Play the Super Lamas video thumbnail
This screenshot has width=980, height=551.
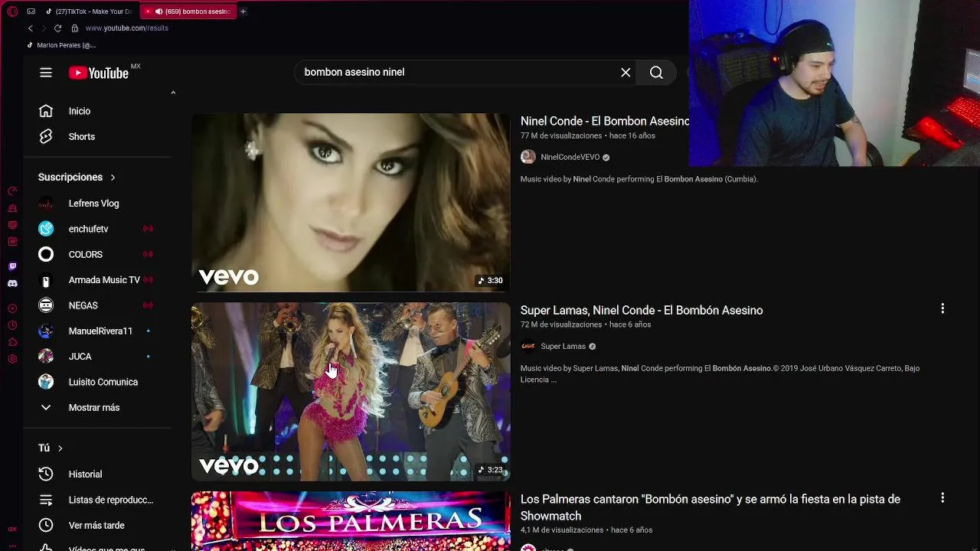[351, 391]
